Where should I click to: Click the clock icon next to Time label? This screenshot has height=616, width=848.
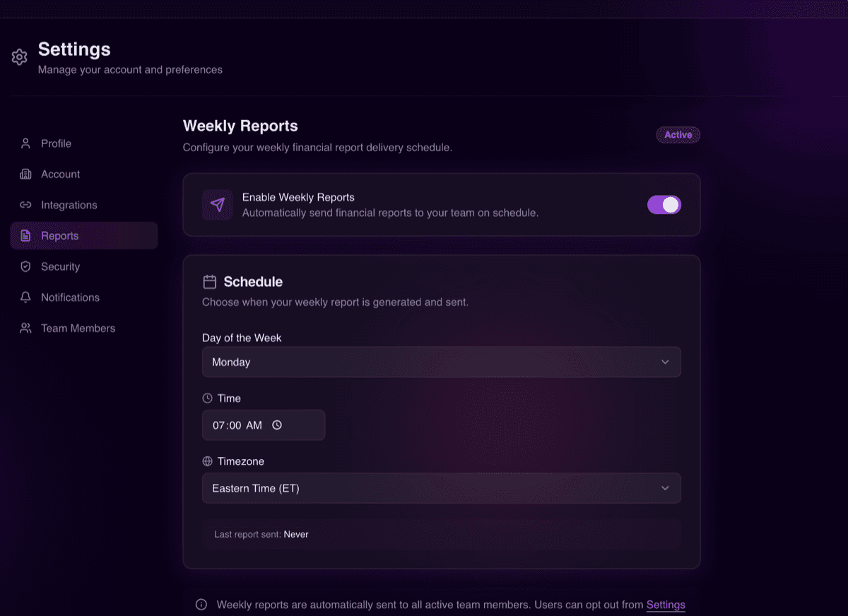pos(208,398)
